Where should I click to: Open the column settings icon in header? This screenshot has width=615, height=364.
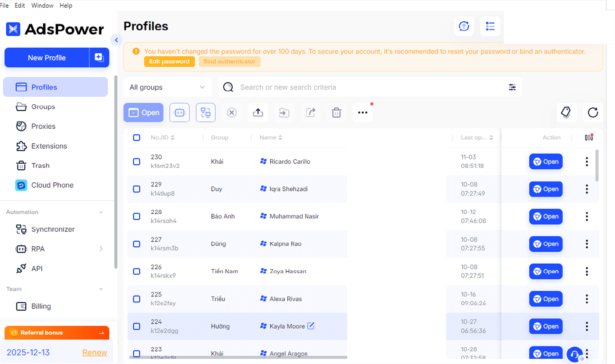click(589, 138)
